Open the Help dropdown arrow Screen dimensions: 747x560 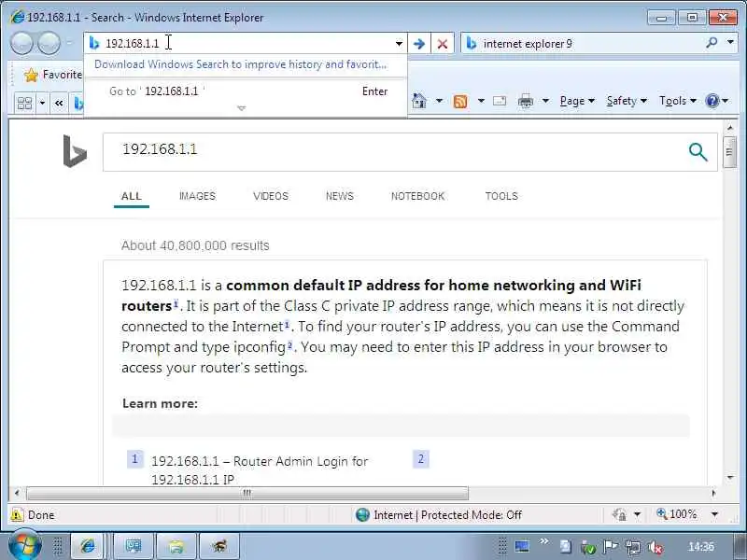726,101
